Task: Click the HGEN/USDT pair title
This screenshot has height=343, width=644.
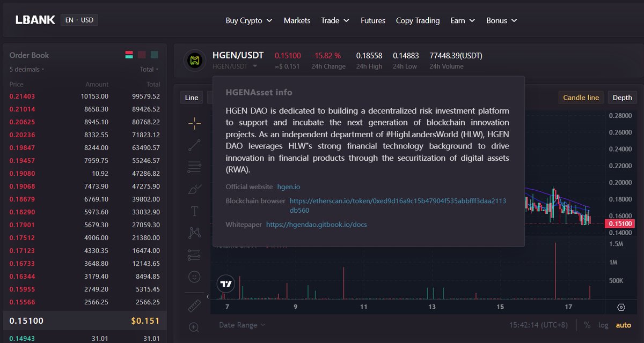Action: click(238, 55)
